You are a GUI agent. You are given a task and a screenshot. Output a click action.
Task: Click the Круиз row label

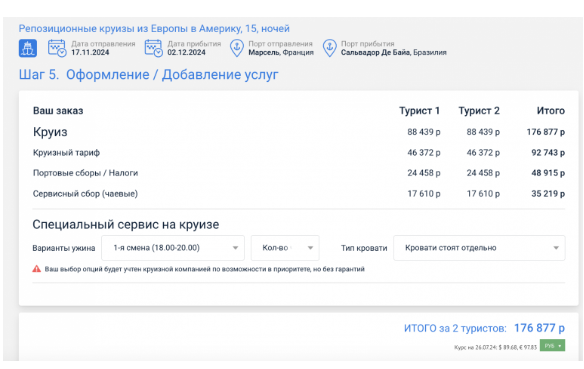click(x=50, y=132)
